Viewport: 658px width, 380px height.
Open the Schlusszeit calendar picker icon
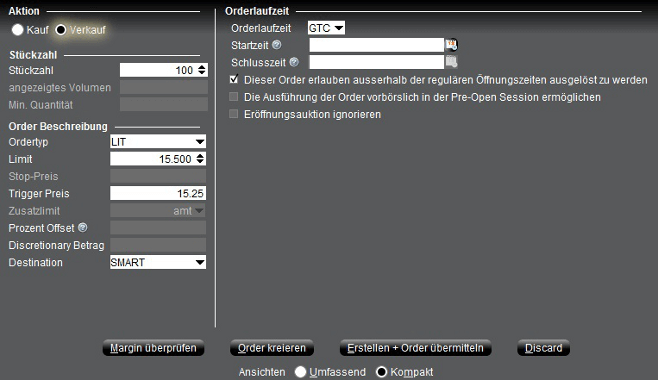451,62
